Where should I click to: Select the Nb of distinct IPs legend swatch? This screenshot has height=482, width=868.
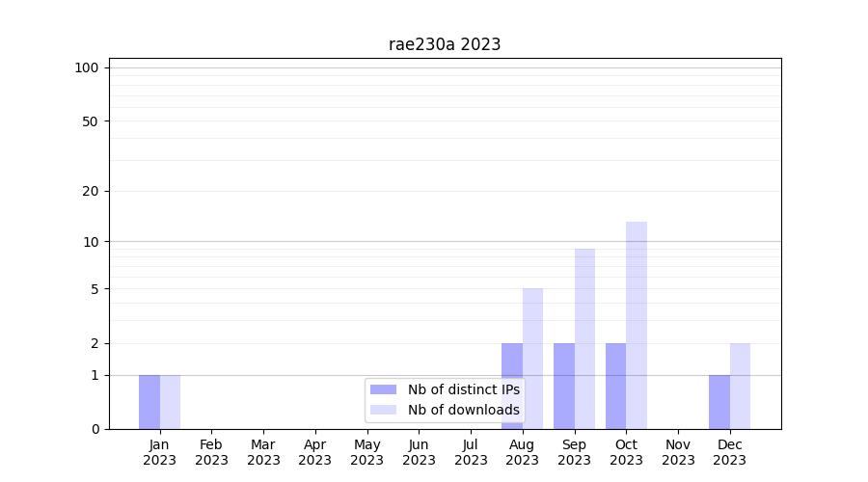(x=383, y=389)
